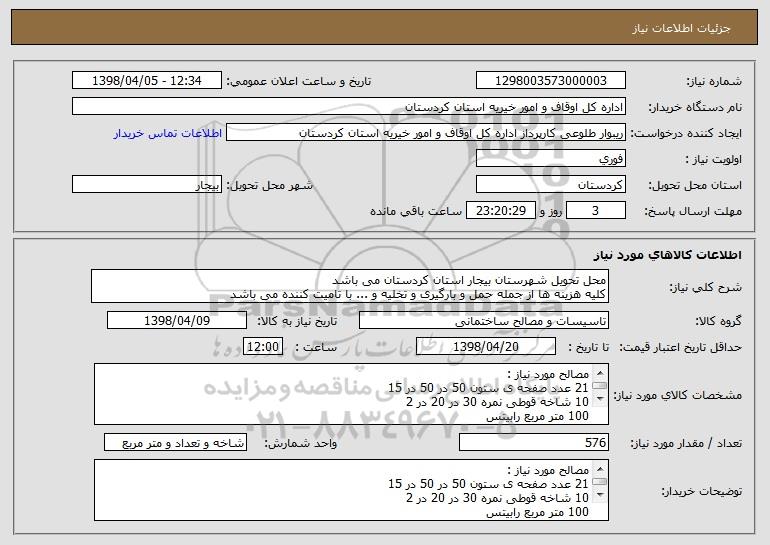Click the need date field 1398/04/09
The width and height of the screenshot is (770, 545).
tap(177, 321)
